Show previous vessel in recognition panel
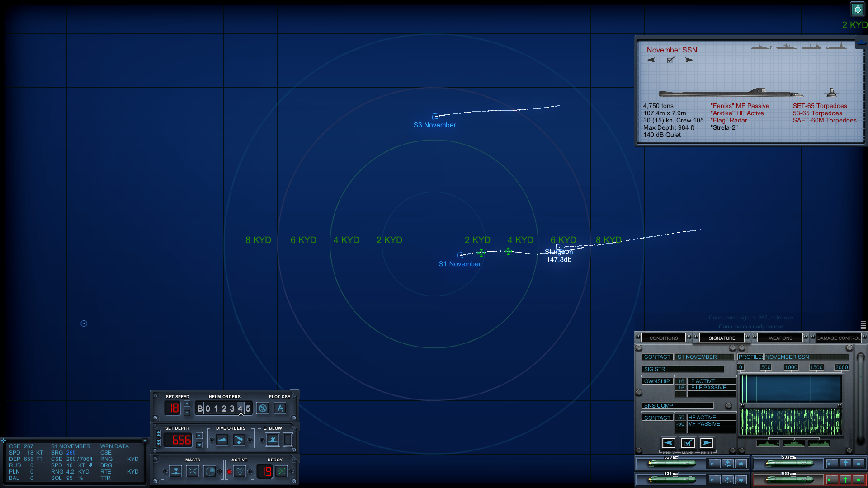Image resolution: width=868 pixels, height=488 pixels. [x=651, y=60]
